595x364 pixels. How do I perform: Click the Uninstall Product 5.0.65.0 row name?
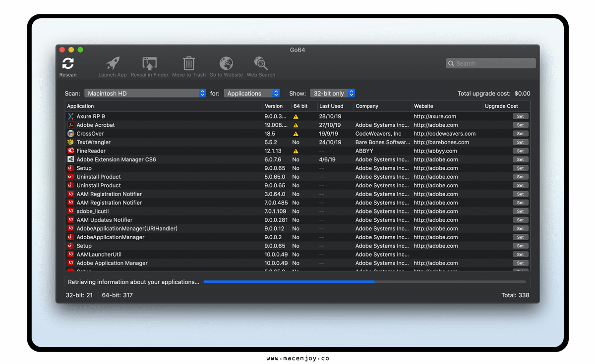point(99,177)
